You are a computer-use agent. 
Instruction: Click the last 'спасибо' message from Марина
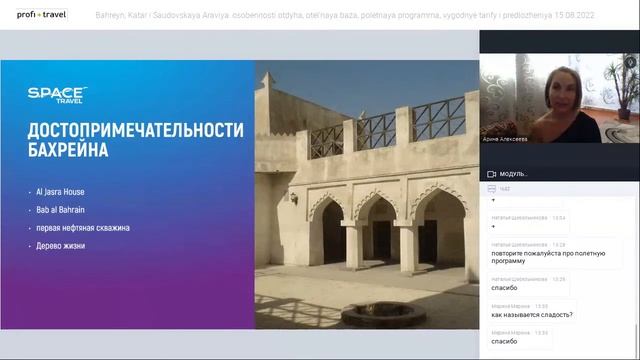coord(504,341)
